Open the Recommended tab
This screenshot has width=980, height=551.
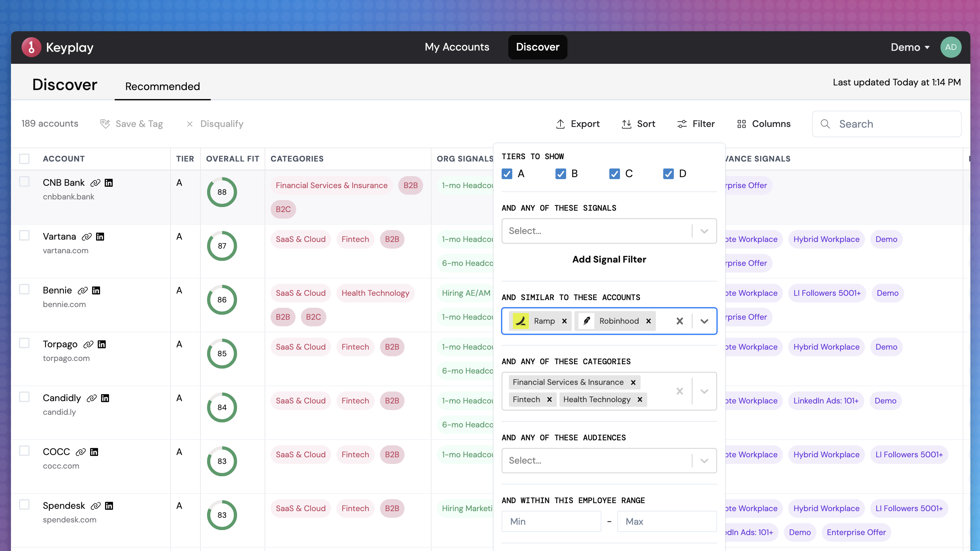(x=163, y=86)
